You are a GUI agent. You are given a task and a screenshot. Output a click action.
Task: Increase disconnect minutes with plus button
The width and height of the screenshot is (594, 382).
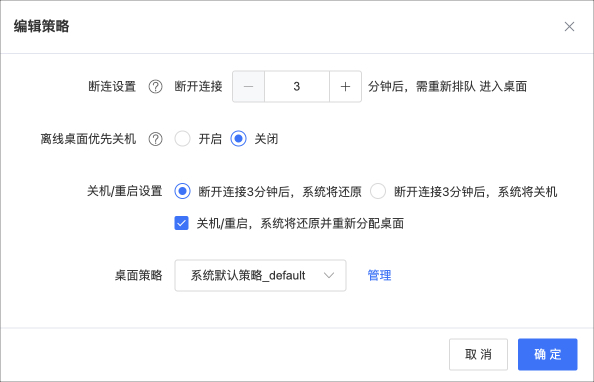345,86
